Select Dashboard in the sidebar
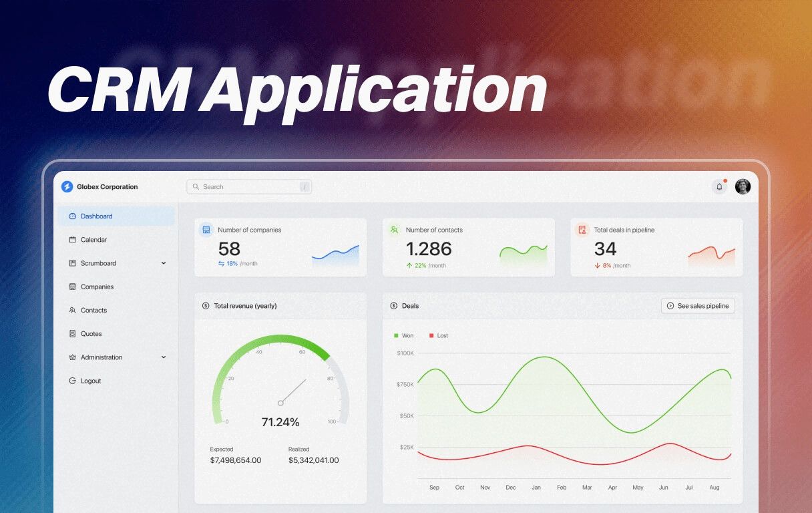Image resolution: width=812 pixels, height=513 pixels. click(x=96, y=216)
